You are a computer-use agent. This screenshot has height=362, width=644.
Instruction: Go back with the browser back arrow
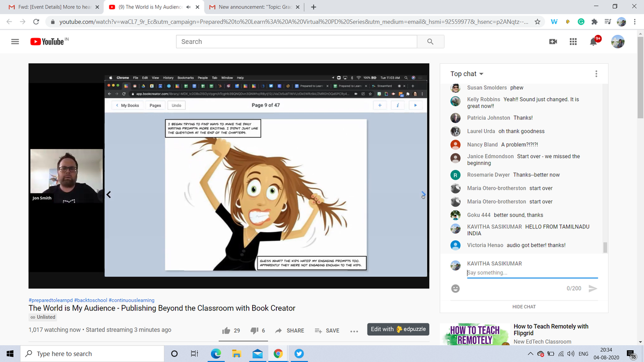[x=10, y=21]
